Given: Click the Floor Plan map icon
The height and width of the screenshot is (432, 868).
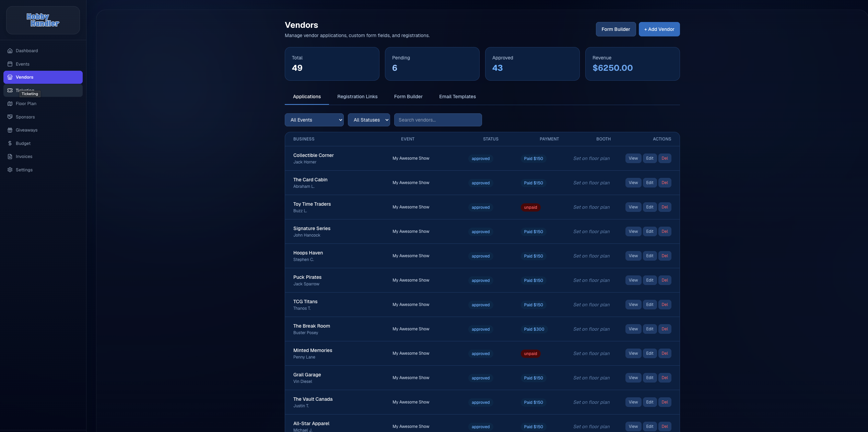Looking at the screenshot, I should click(x=10, y=104).
